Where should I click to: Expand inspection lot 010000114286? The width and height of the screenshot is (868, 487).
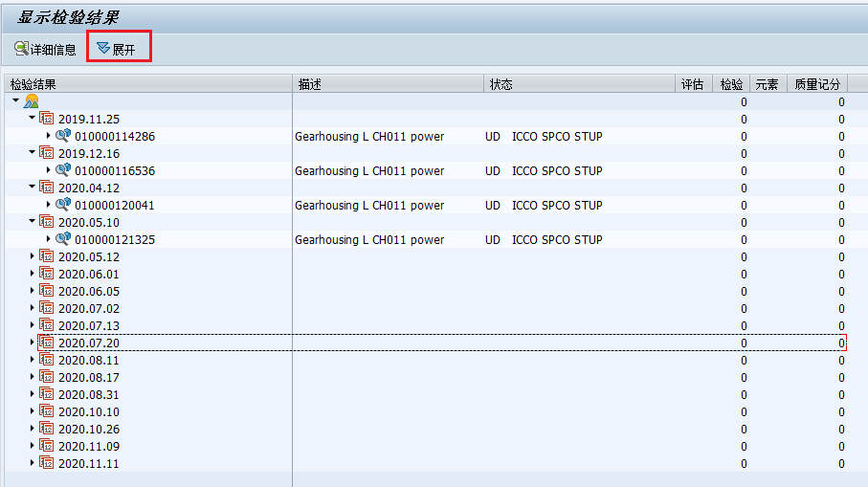point(48,136)
